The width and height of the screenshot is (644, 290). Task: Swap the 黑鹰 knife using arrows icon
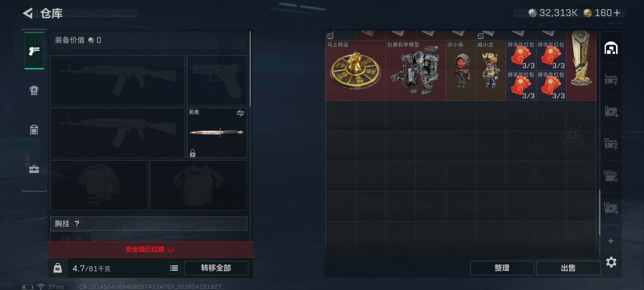(x=240, y=113)
